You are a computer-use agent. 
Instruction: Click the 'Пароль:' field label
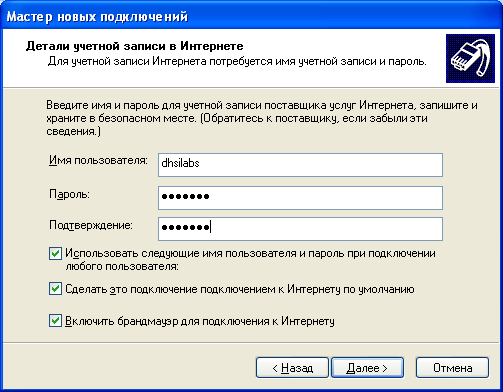69,194
